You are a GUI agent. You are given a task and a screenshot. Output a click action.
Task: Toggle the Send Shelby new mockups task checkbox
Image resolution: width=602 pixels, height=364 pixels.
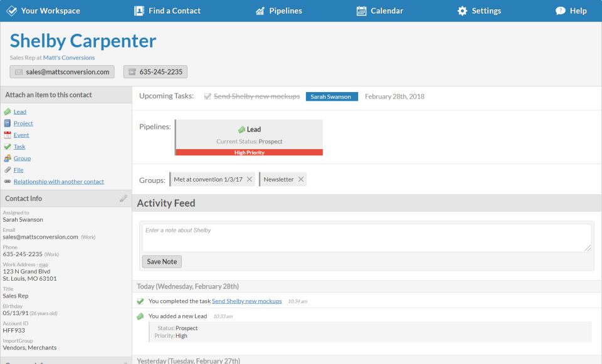point(208,96)
